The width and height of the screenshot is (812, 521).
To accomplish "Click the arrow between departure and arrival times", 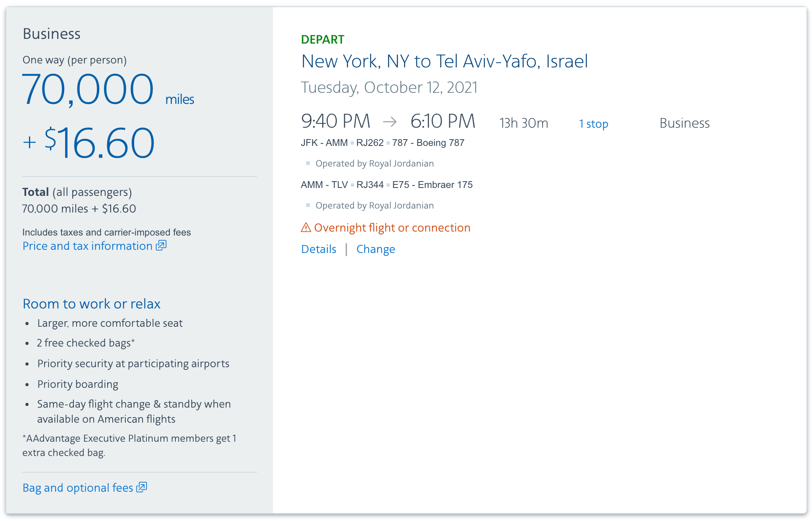I will tap(390, 121).
